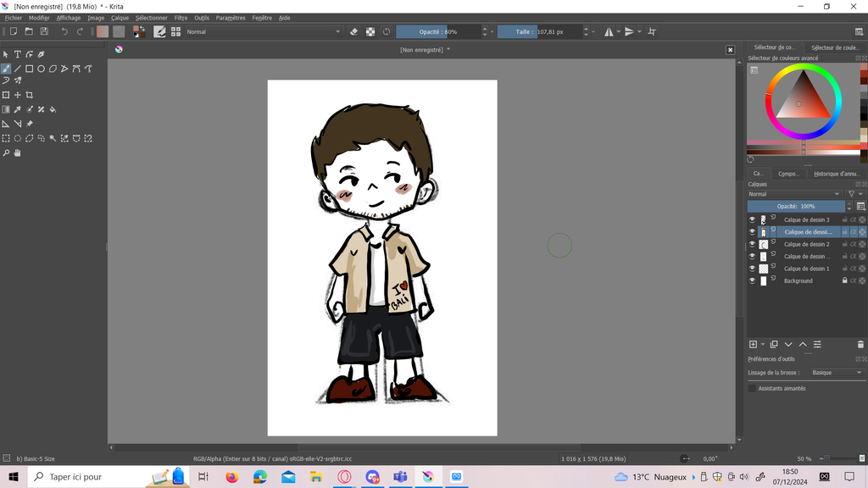Enable the Assistants aimantés checkbox

[752, 388]
